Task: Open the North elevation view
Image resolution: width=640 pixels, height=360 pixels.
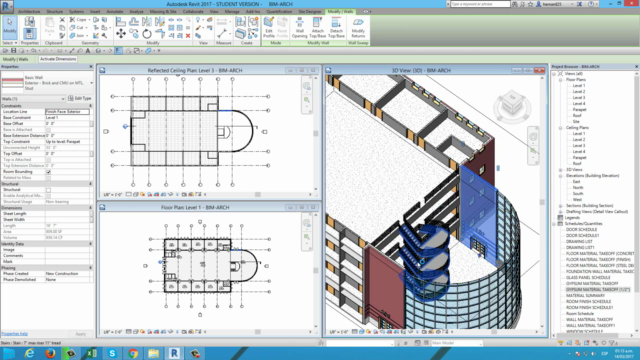Action: (x=578, y=187)
